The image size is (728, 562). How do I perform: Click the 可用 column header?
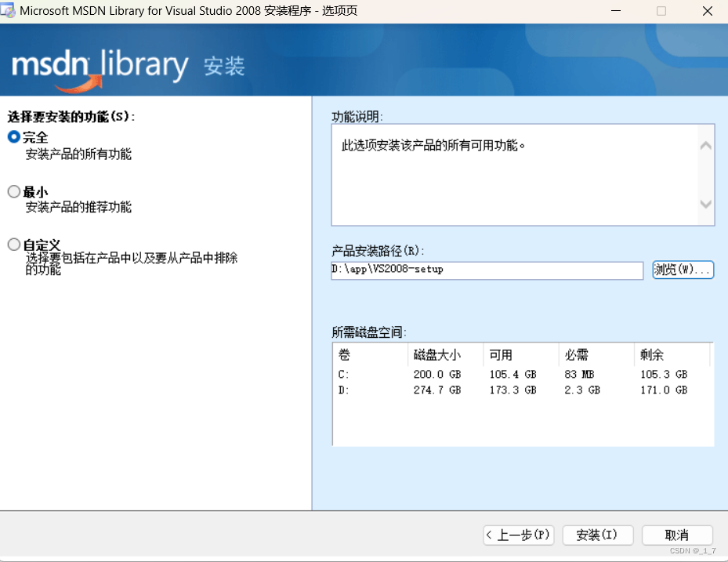coord(521,355)
